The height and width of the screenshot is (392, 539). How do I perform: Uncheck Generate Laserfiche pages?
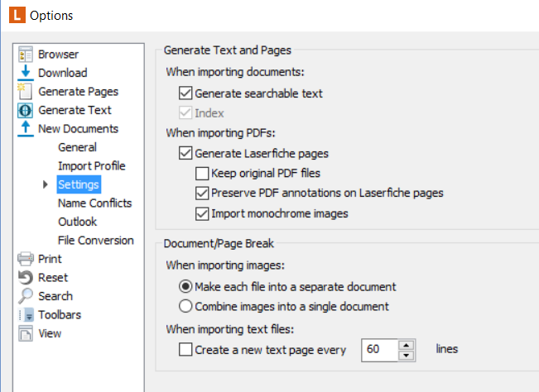click(x=185, y=153)
